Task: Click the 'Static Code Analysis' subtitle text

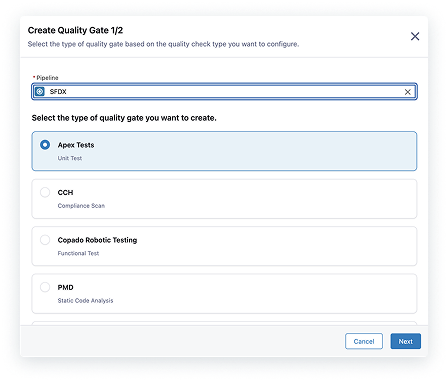Action: click(x=85, y=301)
